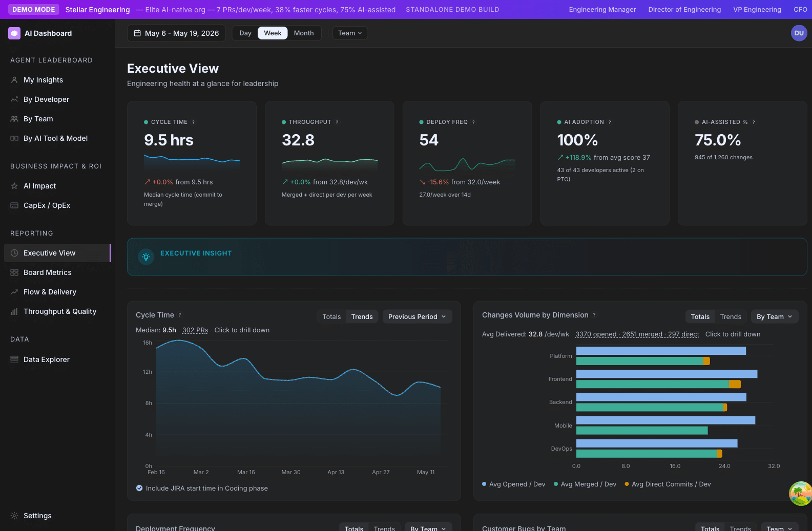
Task: Toggle Include JIRA start time checkbox
Action: click(139, 488)
